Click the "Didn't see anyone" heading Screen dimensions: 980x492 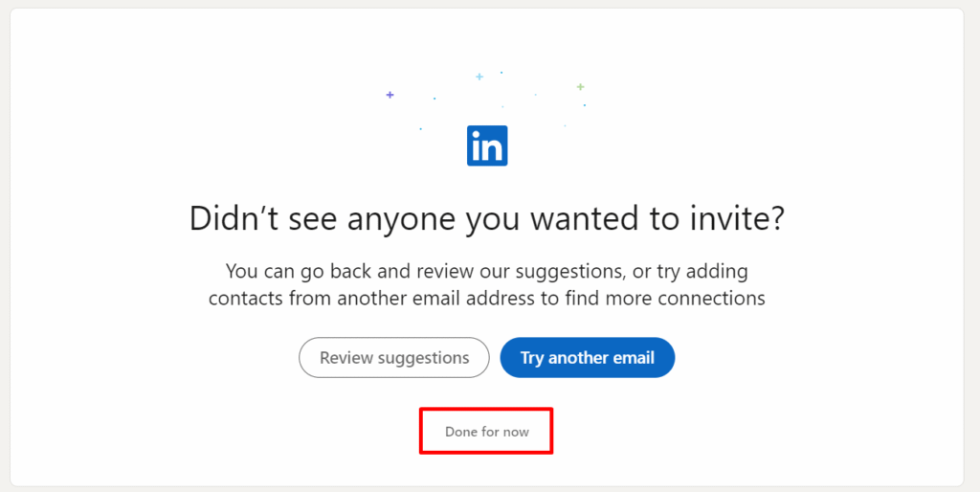[x=487, y=218]
